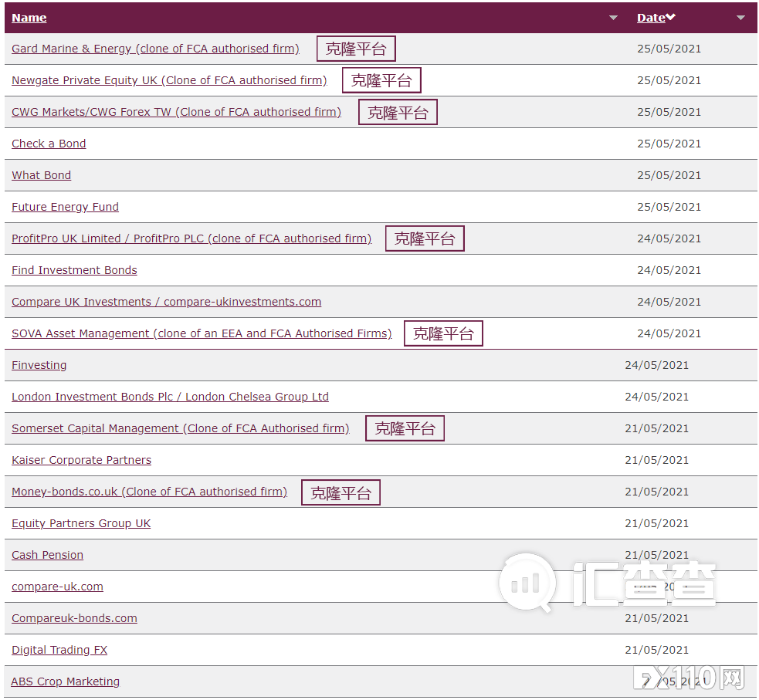
Task: Open Somerset Capital Management clone link
Action: [x=180, y=428]
